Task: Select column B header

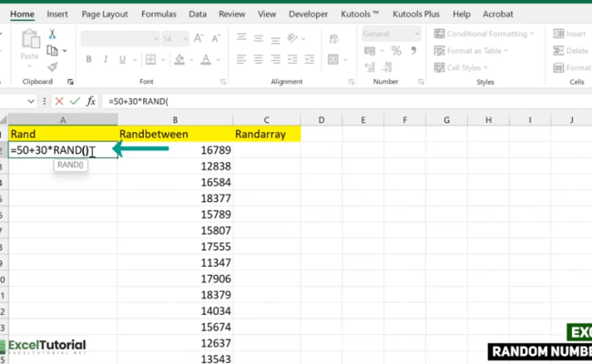Action: 175,120
